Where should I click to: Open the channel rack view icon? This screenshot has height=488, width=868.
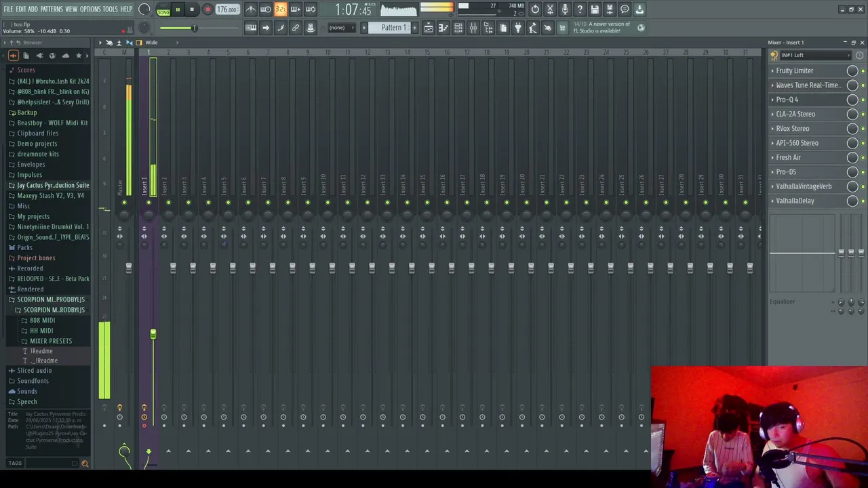pyautogui.click(x=458, y=28)
